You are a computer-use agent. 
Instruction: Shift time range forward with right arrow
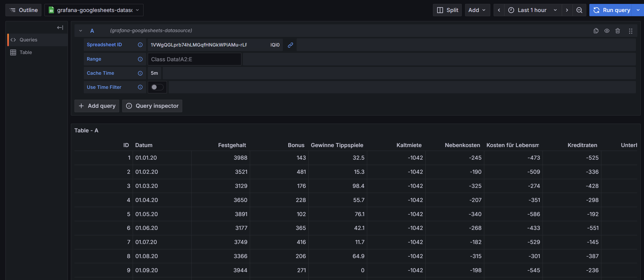coord(567,10)
